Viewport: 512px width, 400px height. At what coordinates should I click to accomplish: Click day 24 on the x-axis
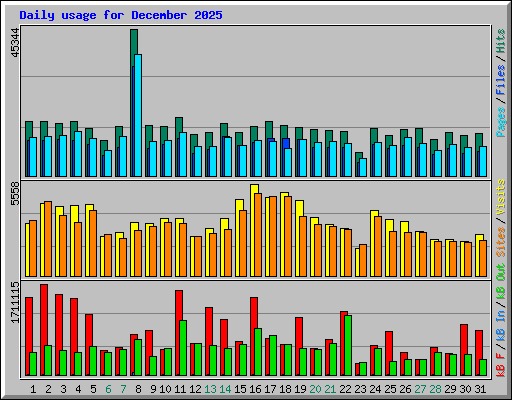pyautogui.click(x=375, y=389)
